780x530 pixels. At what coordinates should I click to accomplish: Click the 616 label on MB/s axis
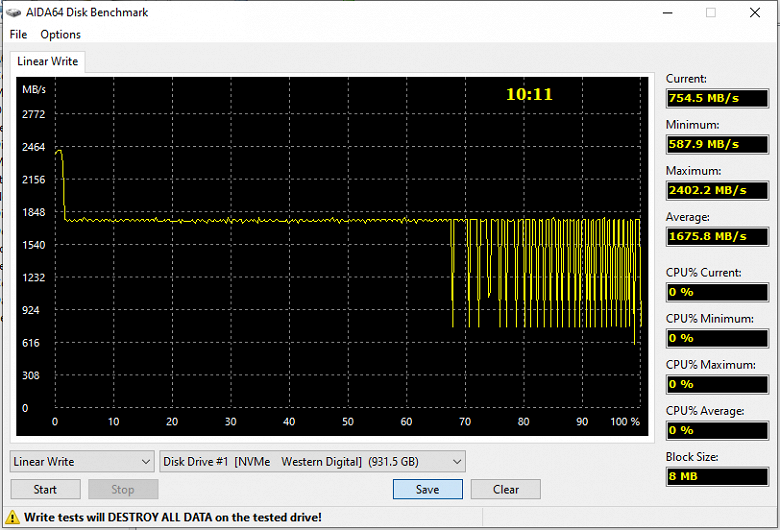pos(30,343)
